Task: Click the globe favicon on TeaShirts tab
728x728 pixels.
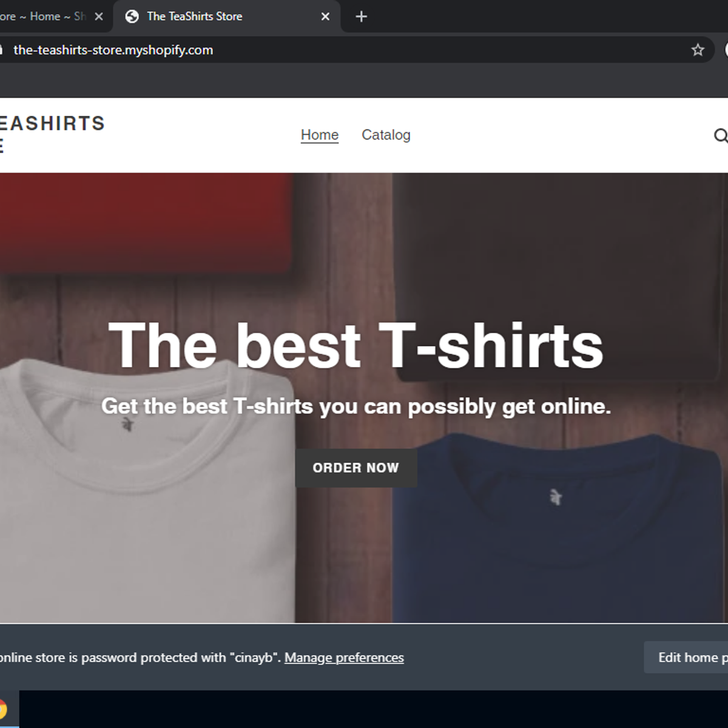Action: click(132, 16)
